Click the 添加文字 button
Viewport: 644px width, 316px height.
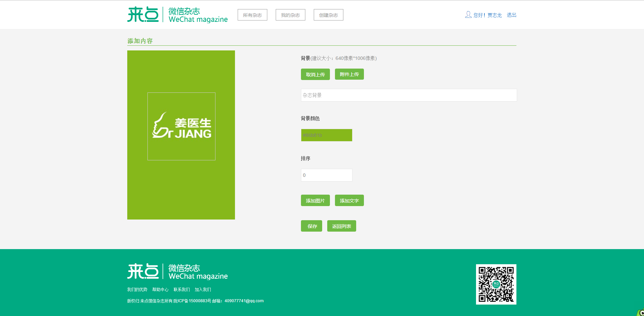click(x=349, y=200)
